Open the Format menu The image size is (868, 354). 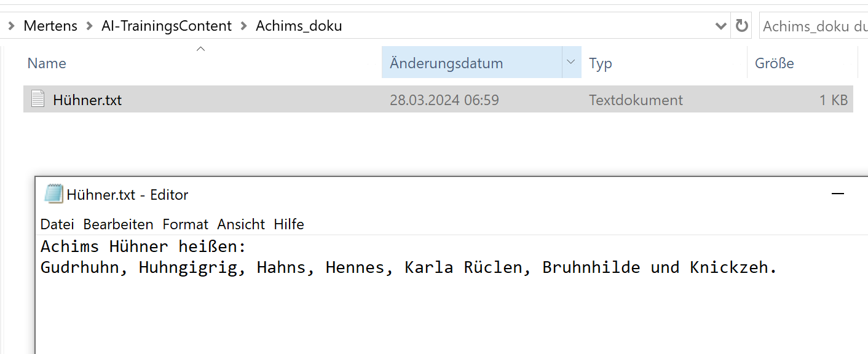tap(185, 224)
